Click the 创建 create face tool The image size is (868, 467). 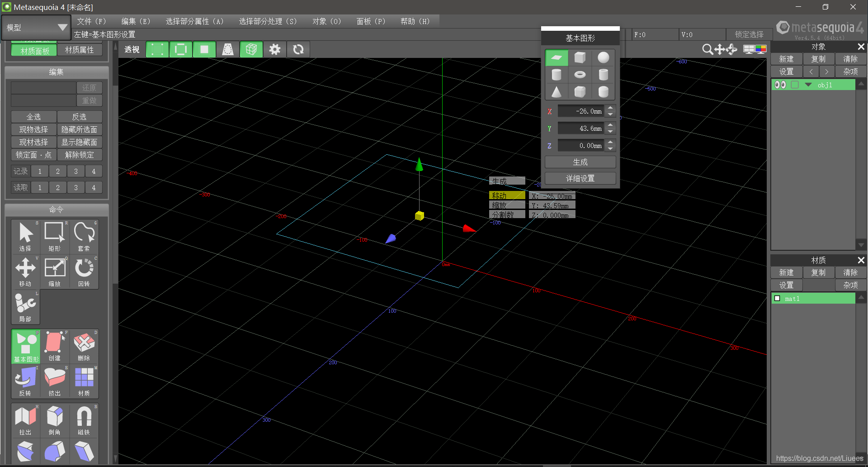coord(55,347)
